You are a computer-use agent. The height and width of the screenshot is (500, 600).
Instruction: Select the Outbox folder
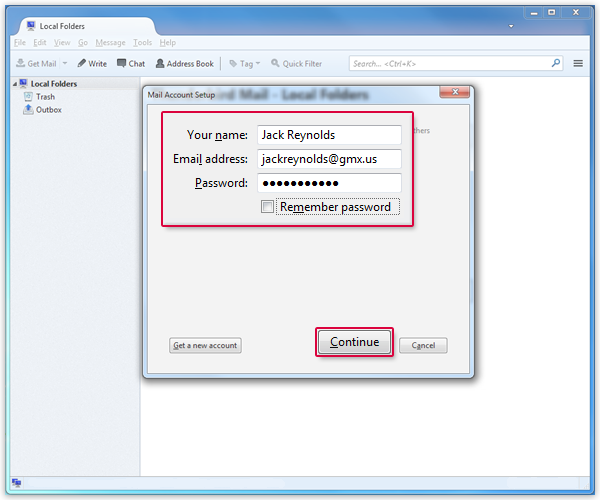click(48, 110)
